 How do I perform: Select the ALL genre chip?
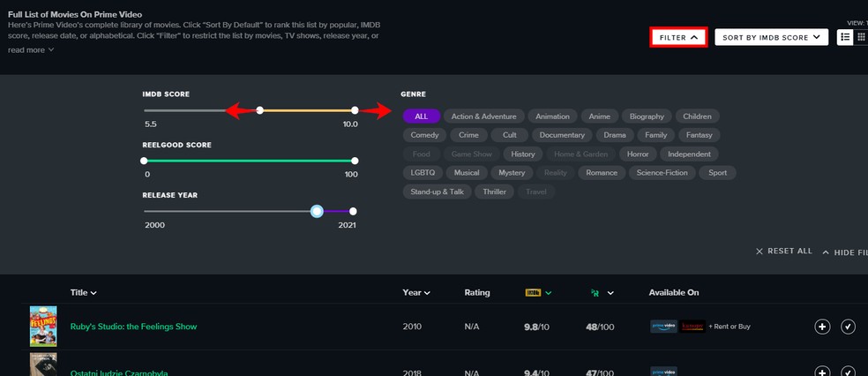point(422,117)
